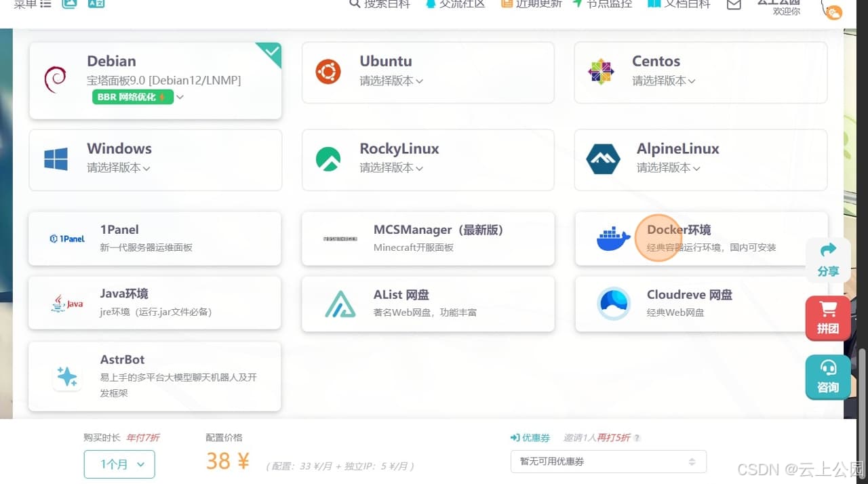Screen dimensions: 868x484
Task: Select the Java环境 card
Action: point(155,303)
